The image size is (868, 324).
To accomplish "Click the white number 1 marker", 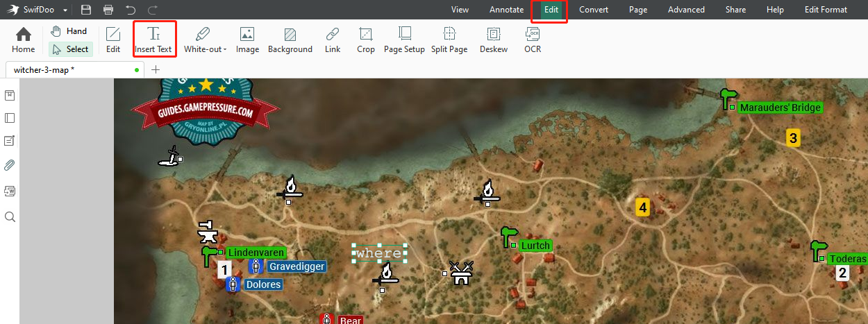I will point(224,270).
